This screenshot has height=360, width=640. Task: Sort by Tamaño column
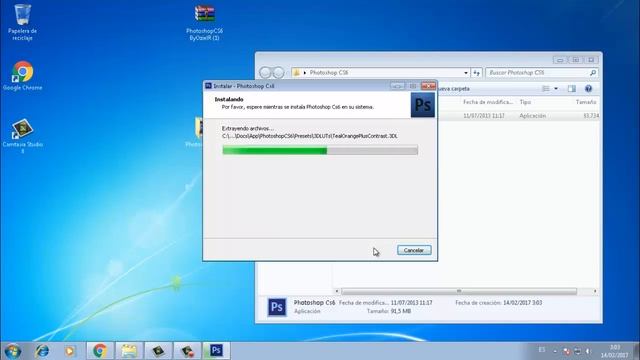point(586,102)
